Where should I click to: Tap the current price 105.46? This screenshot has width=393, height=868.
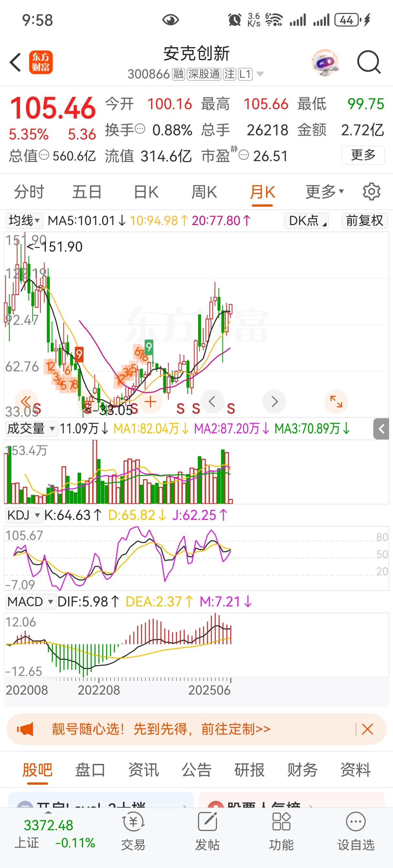(x=53, y=108)
